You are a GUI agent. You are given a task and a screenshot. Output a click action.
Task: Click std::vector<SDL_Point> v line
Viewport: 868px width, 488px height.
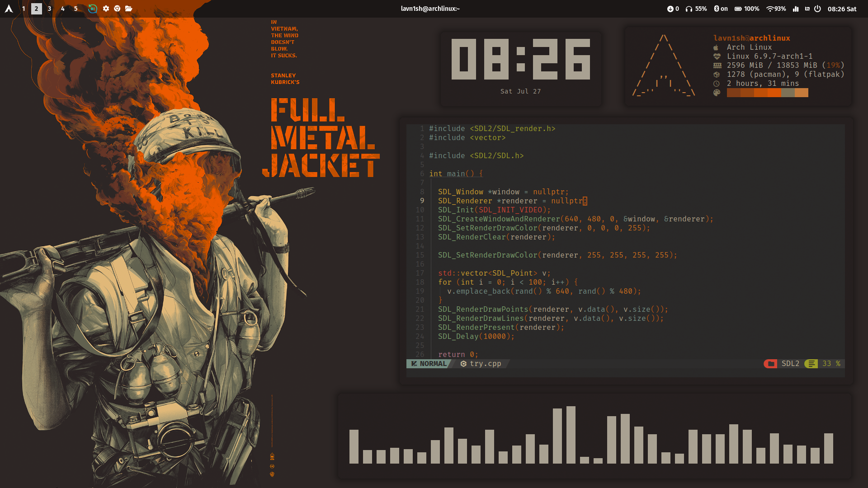(494, 273)
